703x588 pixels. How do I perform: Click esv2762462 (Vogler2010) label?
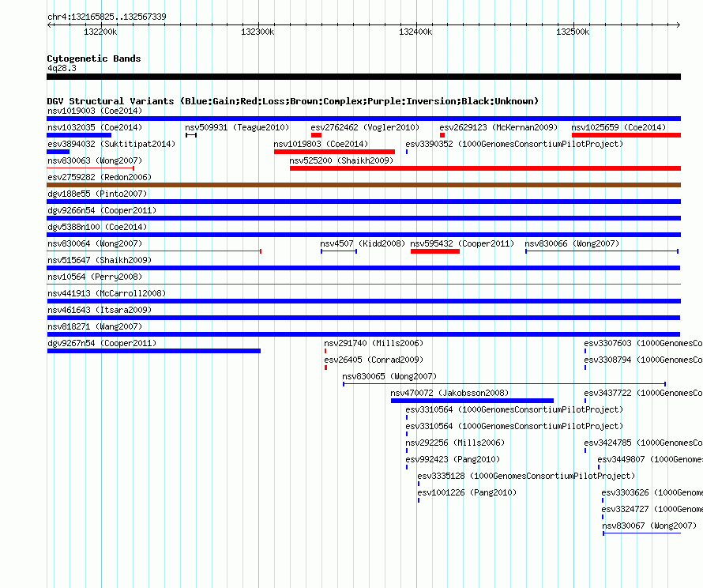[365, 127]
